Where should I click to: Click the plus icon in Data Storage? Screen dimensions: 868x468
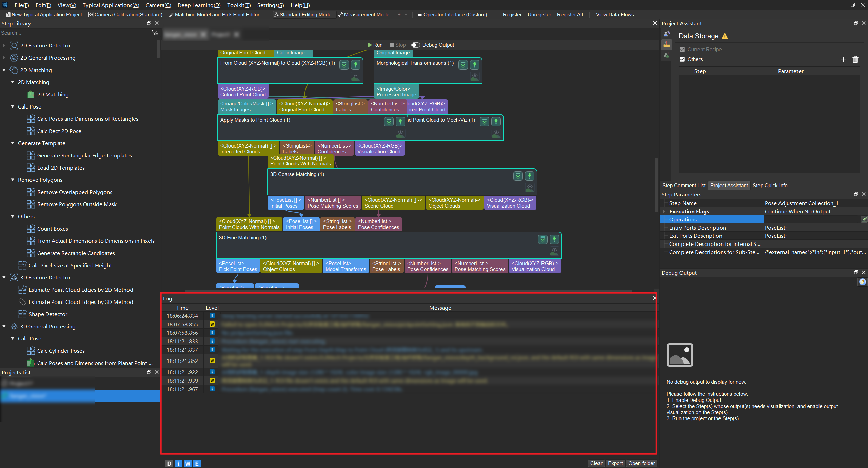pos(844,59)
